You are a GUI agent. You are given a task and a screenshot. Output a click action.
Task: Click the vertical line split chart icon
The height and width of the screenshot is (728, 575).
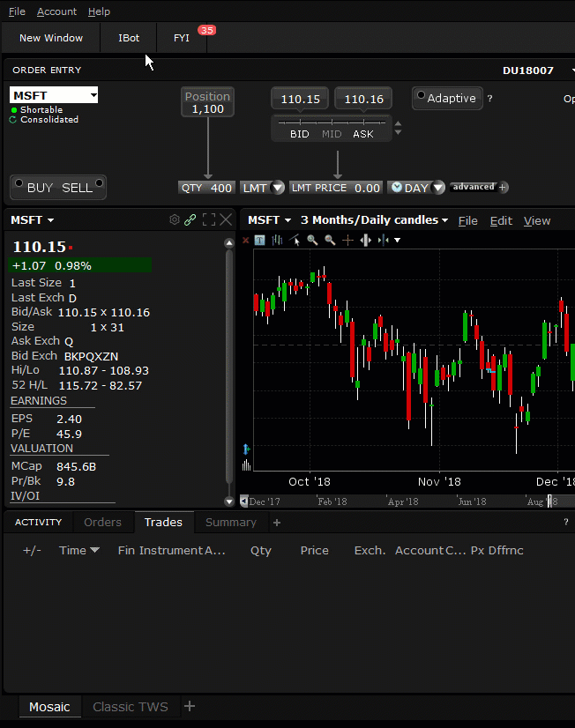[x=383, y=240]
